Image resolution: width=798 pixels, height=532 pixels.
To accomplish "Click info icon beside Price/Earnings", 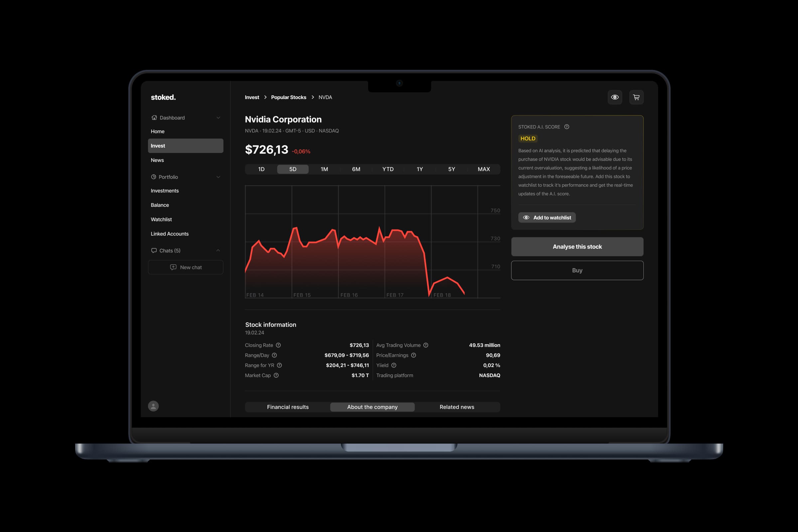I will [x=414, y=355].
